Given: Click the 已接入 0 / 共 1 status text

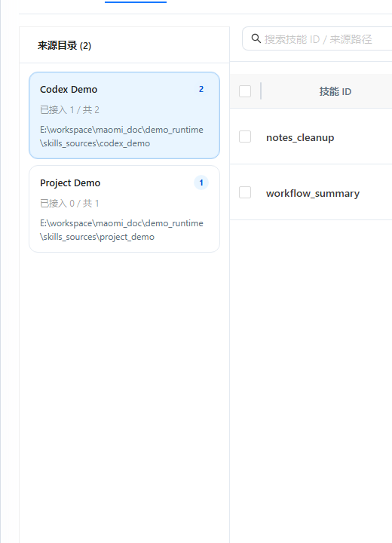Looking at the screenshot, I should pos(69,204).
